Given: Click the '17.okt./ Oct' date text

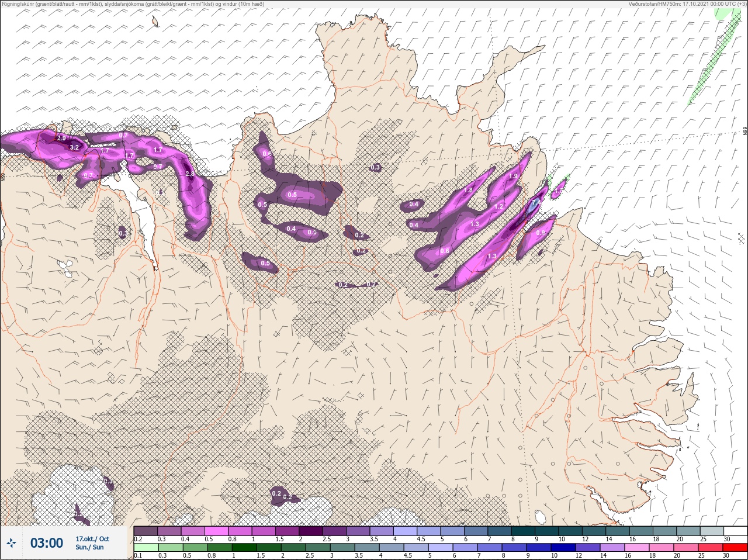Looking at the screenshot, I should point(92,539).
